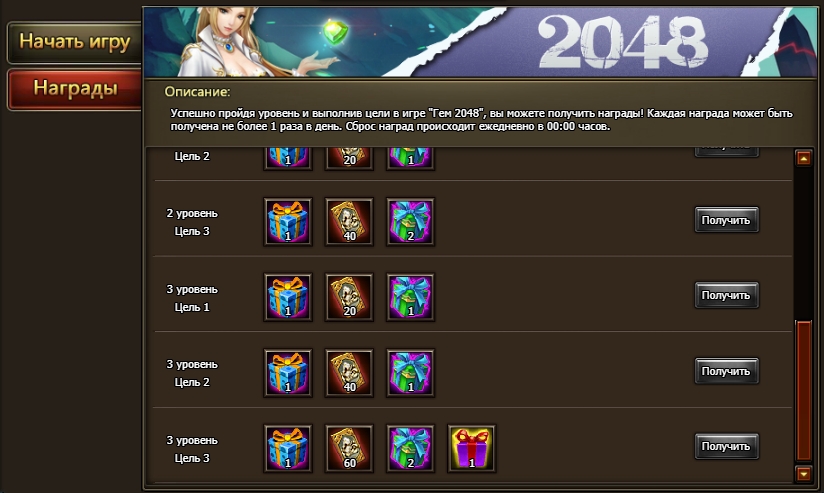Click the blue gift box in the 3 уровень Цель 3 row
824x493 pixels.
coord(287,448)
